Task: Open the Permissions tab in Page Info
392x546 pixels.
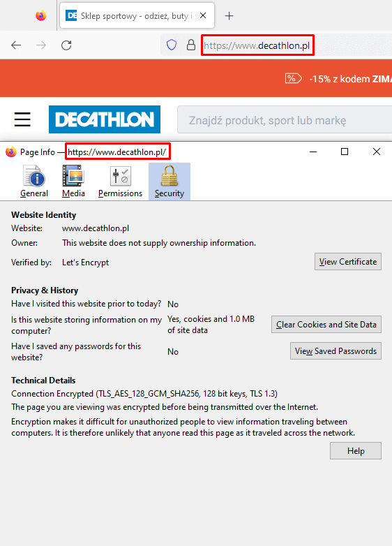Action: coord(121,182)
